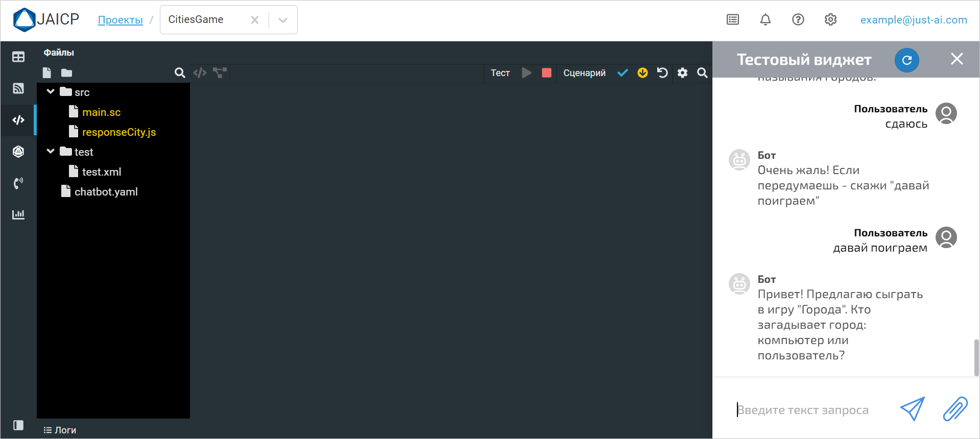Send the message with paper plane icon
980x439 pixels.
pos(912,409)
